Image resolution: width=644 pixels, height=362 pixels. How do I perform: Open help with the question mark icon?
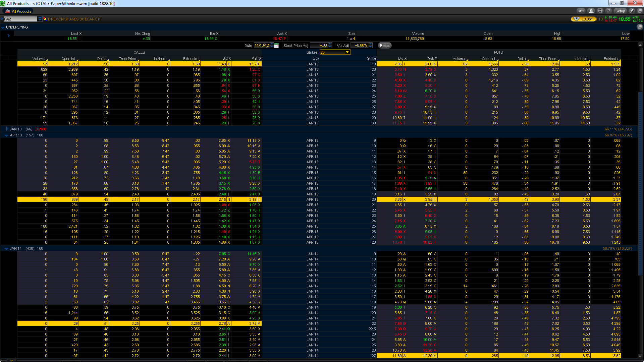click(608, 11)
